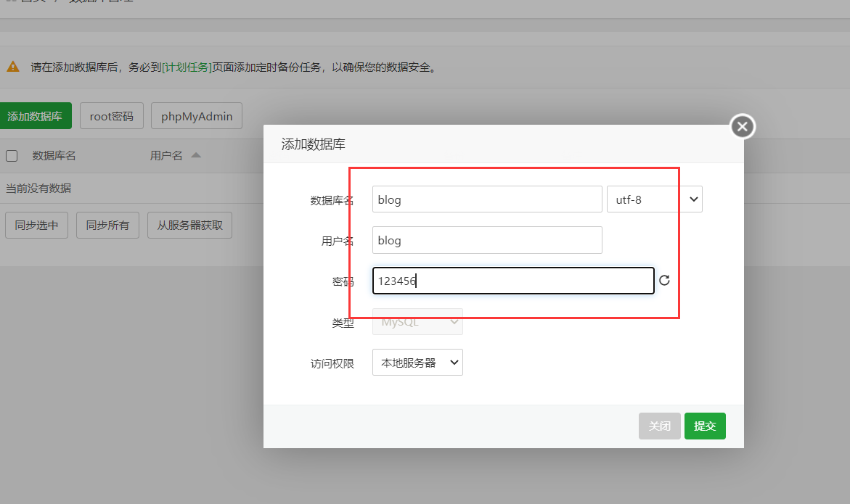Click the 从服务器获取 button
Image resolution: width=850 pixels, height=504 pixels.
click(189, 226)
